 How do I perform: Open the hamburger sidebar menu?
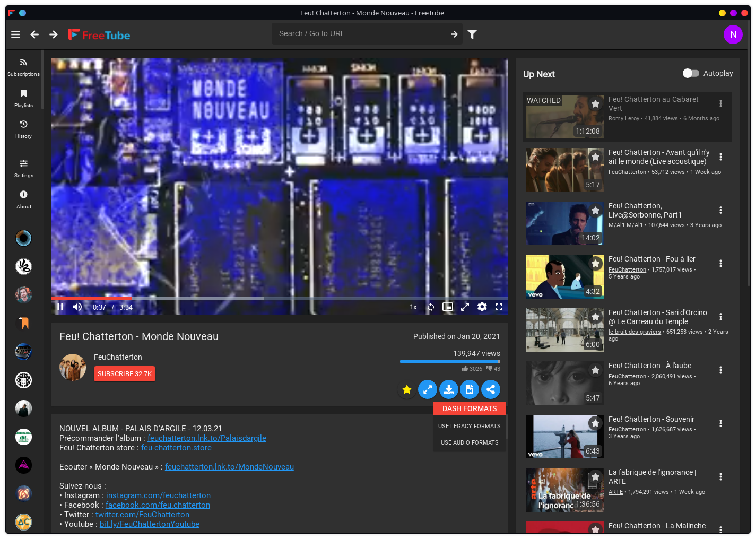click(15, 34)
